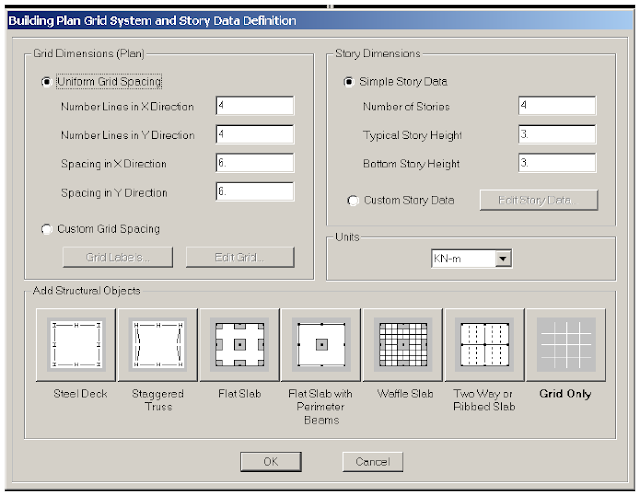The height and width of the screenshot is (496, 640).
Task: Choose Custom Story Data option
Action: [353, 200]
